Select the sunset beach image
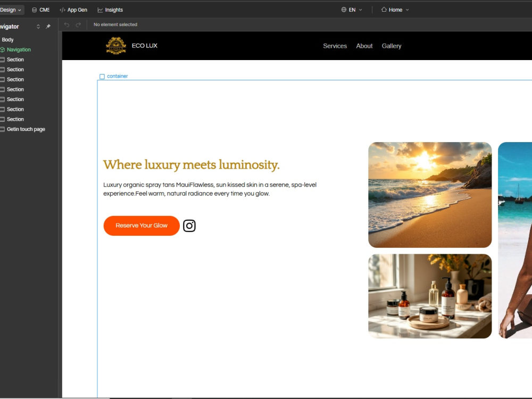This screenshot has width=532, height=399. tap(430, 195)
